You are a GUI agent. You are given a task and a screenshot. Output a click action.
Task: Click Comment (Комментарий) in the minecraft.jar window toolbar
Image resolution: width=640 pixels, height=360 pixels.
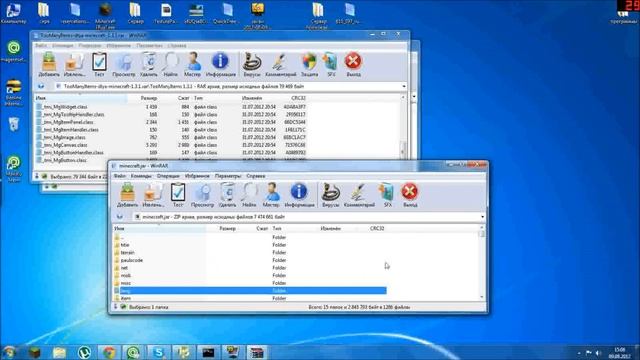(359, 195)
